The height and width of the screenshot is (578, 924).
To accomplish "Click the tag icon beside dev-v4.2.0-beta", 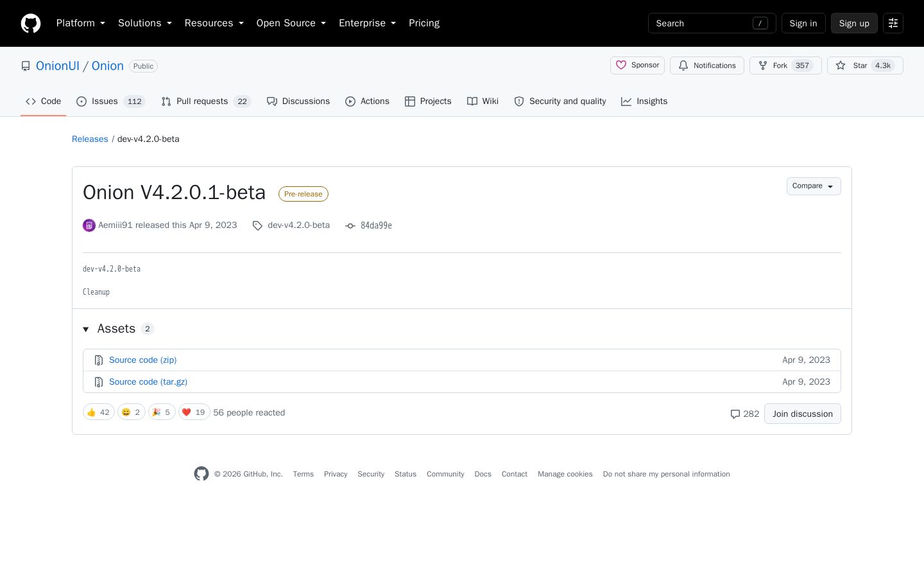I will [257, 225].
